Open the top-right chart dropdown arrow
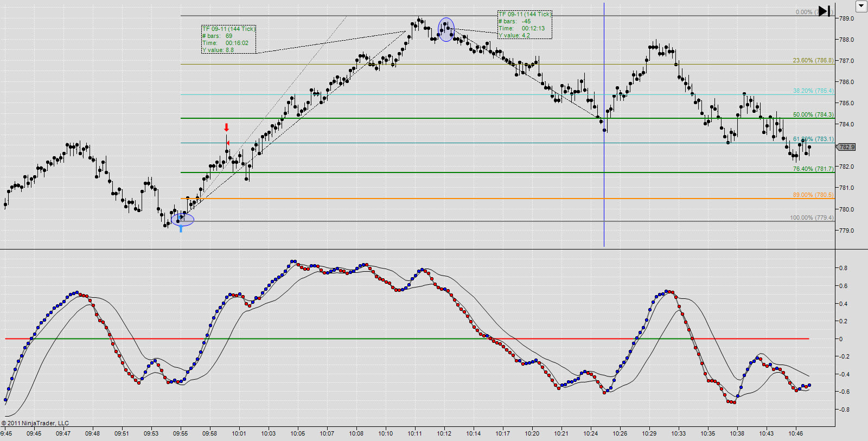The height and width of the screenshot is (441, 868). point(861,7)
